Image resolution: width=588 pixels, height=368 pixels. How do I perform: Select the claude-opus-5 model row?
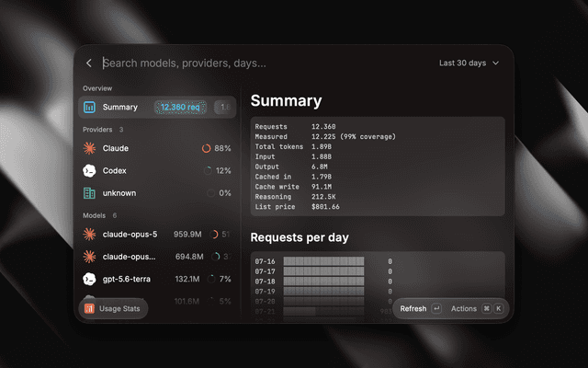pos(157,235)
